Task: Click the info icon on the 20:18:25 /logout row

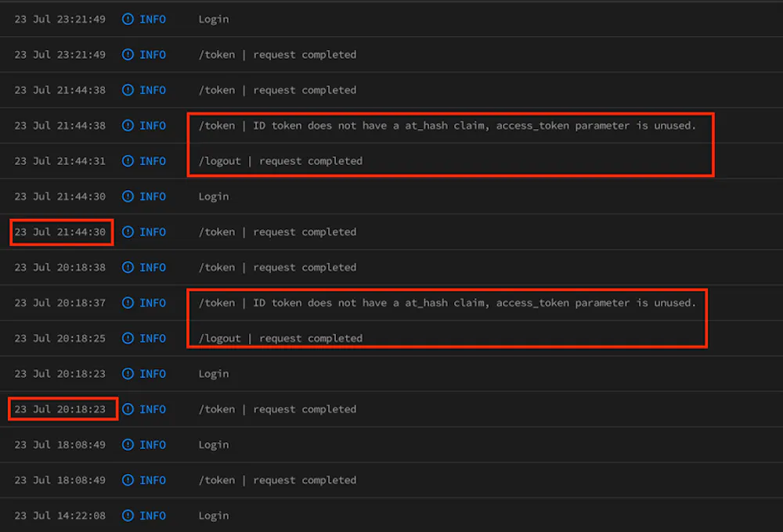Action: pos(128,338)
